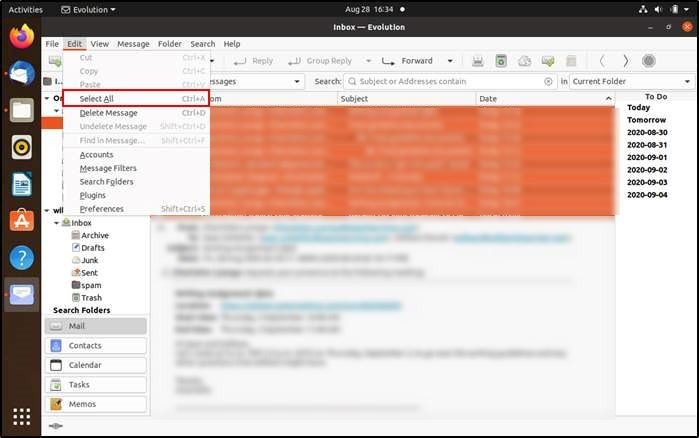The width and height of the screenshot is (699, 438).
Task: Open Plugins from the Edit menu
Action: (x=136, y=196)
